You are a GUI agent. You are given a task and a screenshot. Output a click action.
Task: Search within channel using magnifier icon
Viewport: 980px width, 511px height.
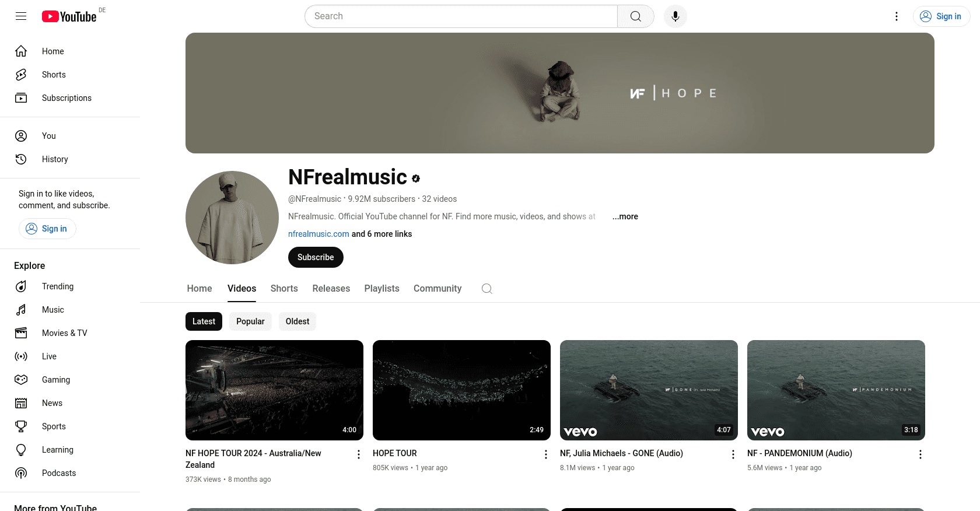click(487, 289)
